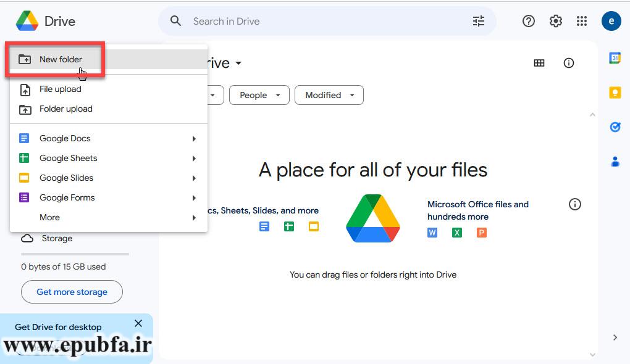
Task: Open Google Keep side panel
Action: point(615,93)
